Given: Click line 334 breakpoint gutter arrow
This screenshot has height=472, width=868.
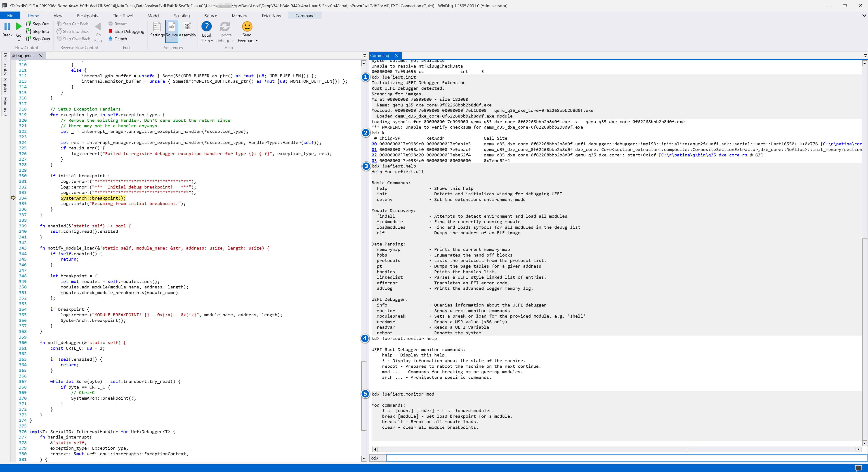Looking at the screenshot, I should (x=13, y=198).
